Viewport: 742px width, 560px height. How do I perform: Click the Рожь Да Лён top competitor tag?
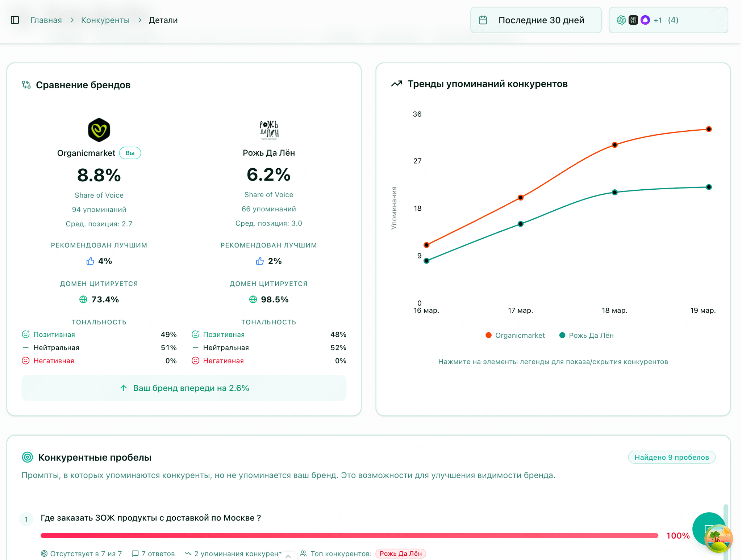coord(400,553)
